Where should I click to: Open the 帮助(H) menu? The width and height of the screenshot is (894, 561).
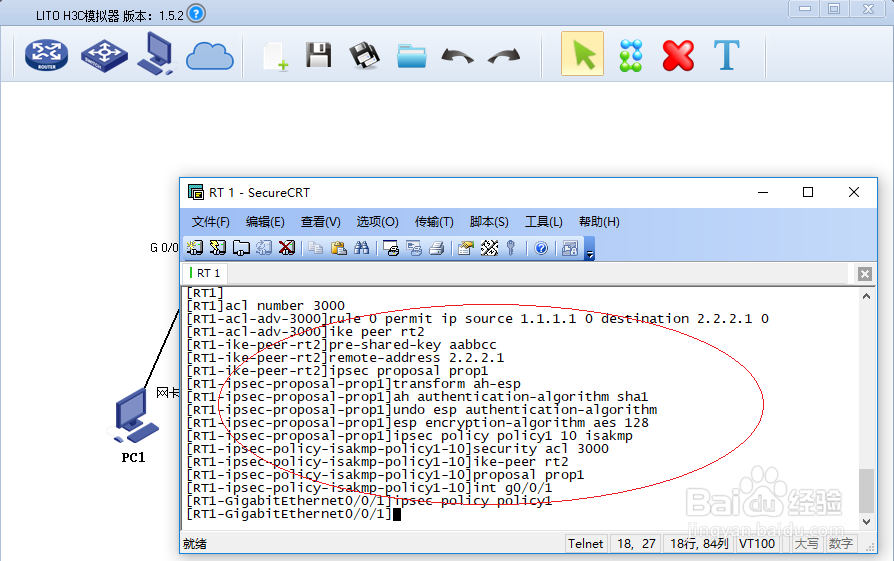tap(599, 222)
